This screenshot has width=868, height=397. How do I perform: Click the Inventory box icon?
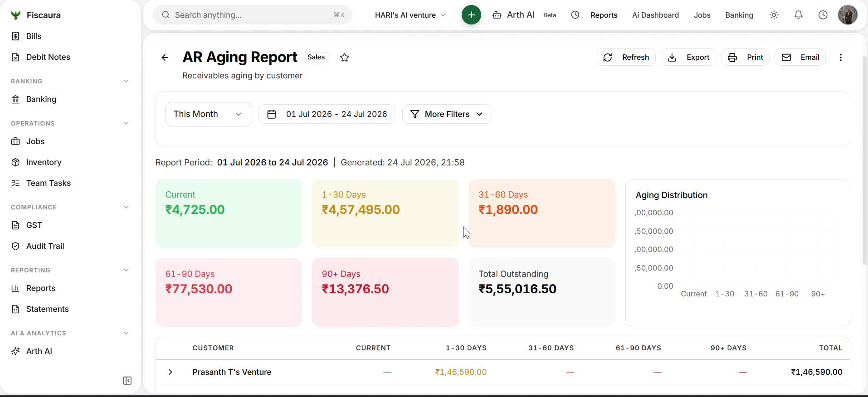pos(15,162)
